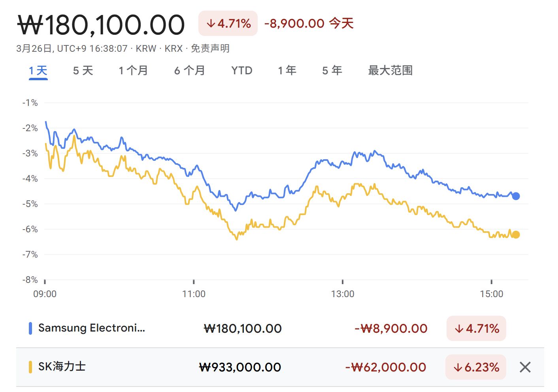
Task: Show the 6 个月 chart range
Action: tap(189, 71)
